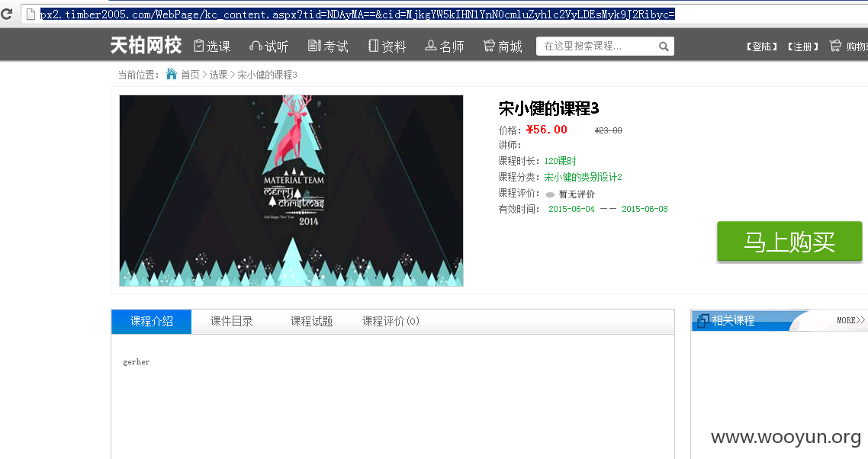Open the shopping cart icon
The height and width of the screenshot is (459, 868).
coord(834,46)
